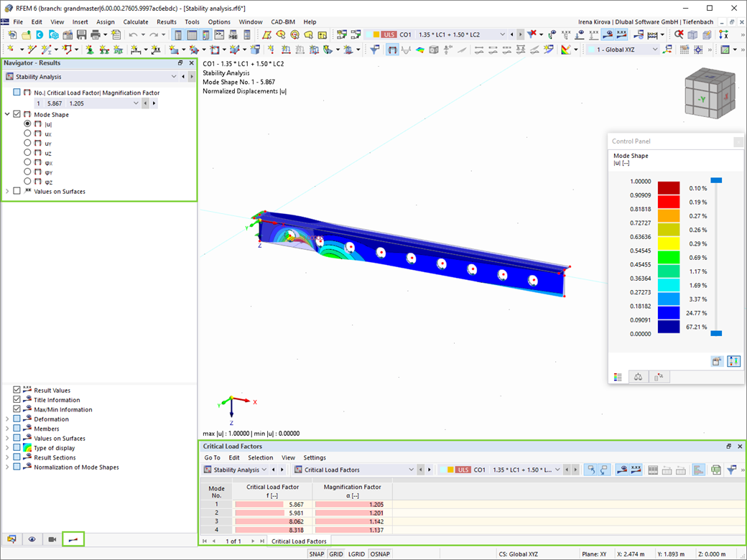Click Go To in the Critical Load Factors panel
Screen dimensions: 747x560
coord(213,457)
